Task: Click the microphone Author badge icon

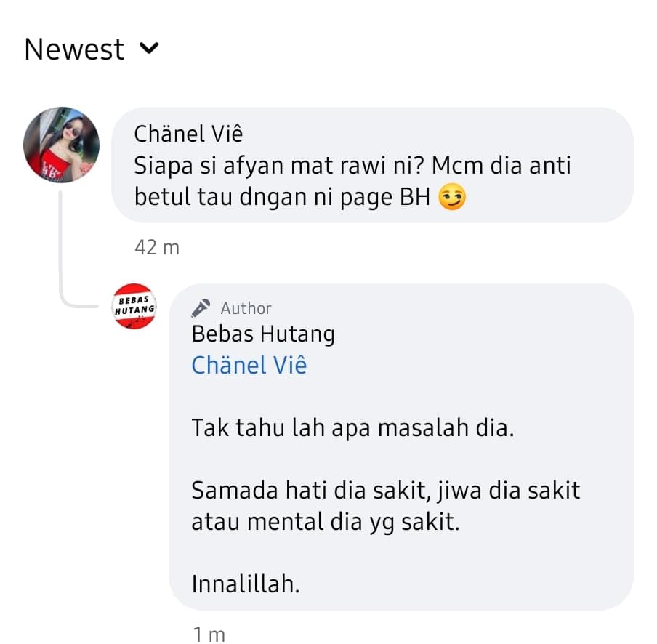Action: [x=201, y=308]
